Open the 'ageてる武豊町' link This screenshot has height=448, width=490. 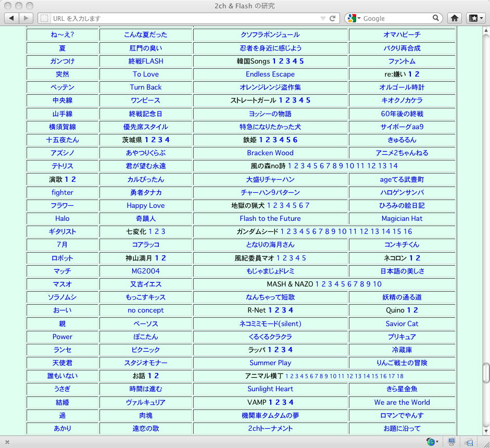(x=402, y=179)
